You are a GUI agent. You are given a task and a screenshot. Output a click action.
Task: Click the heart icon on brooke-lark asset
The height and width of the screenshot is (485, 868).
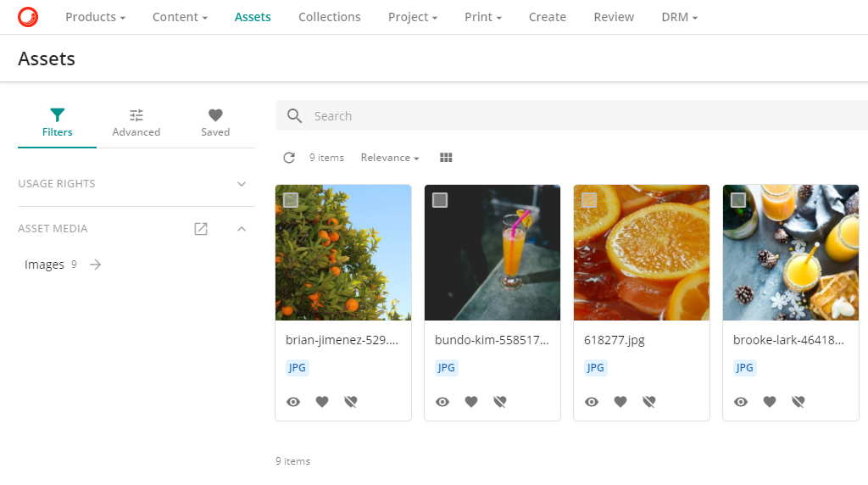pyautogui.click(x=770, y=402)
